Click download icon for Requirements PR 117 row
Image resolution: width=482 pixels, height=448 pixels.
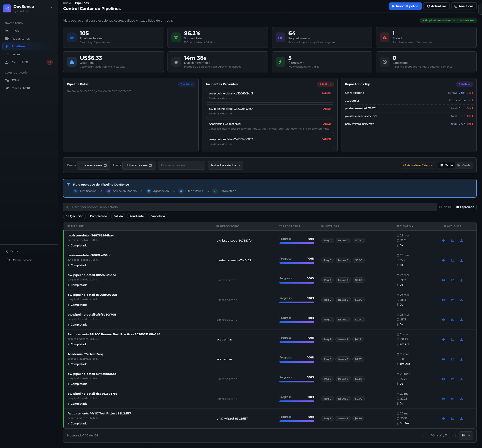(461, 419)
